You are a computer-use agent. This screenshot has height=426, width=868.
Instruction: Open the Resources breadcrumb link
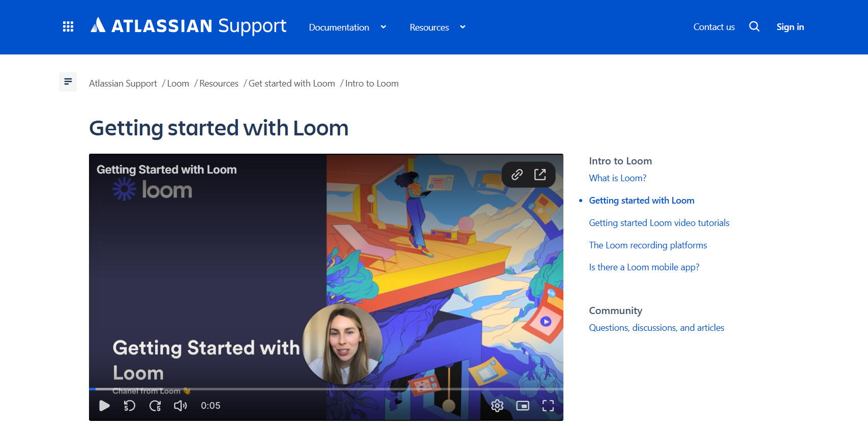(219, 83)
